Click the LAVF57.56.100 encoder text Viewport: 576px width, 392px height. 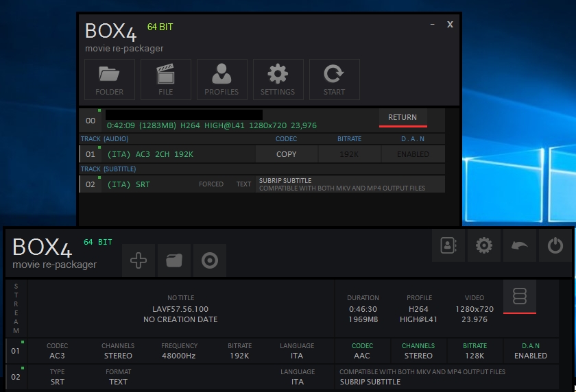coord(180,309)
